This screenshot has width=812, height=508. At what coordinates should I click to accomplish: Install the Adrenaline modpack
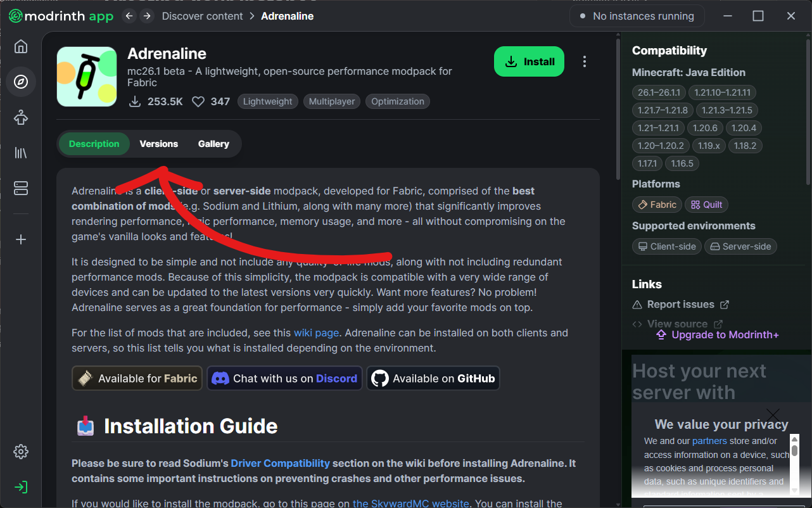point(529,61)
